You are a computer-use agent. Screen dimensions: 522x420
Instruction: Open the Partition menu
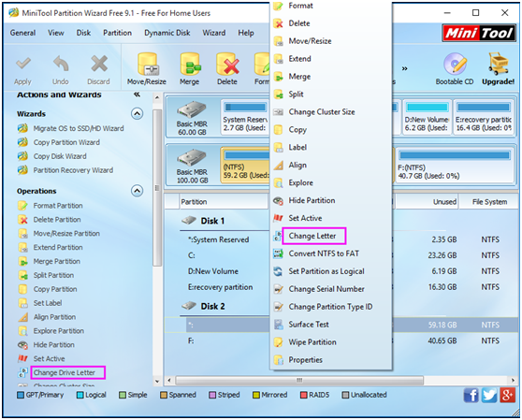click(117, 33)
